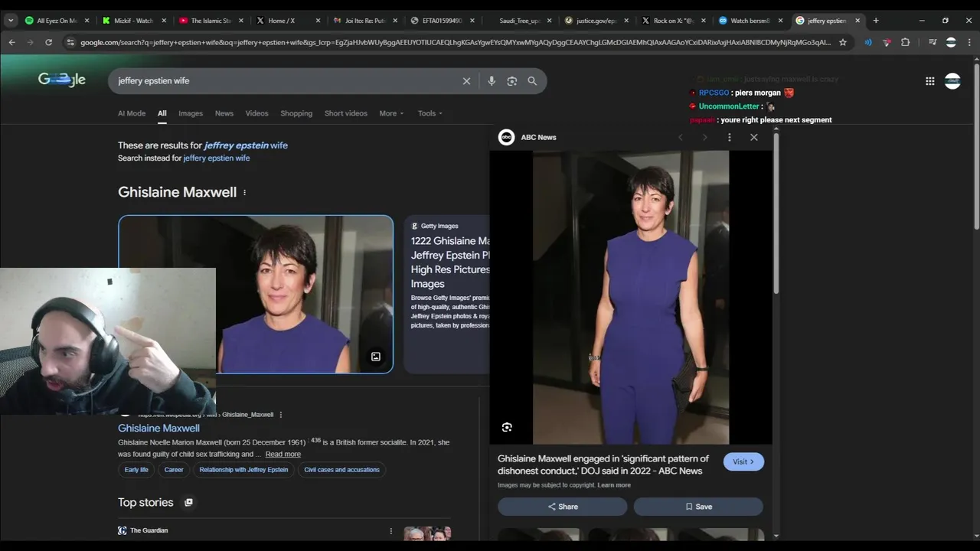Screen dimensions: 980x551
Task: Open the tab search dropdown in Chrome
Action: 11,21
